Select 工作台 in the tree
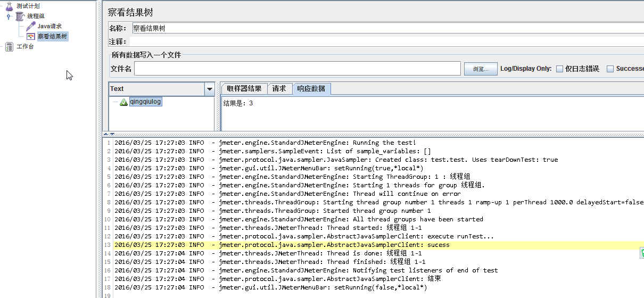The height and width of the screenshot is (298, 644). pyautogui.click(x=25, y=47)
